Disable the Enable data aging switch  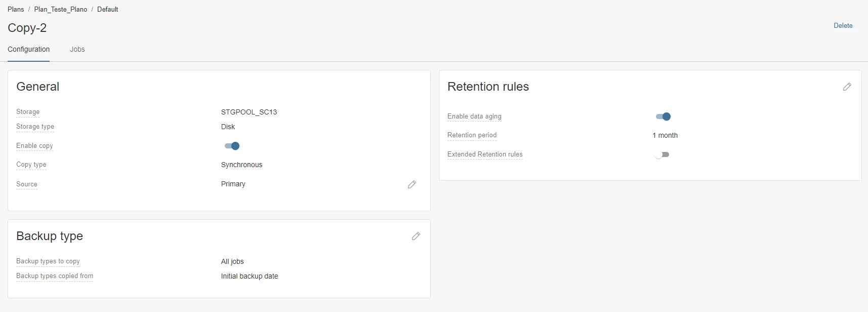click(663, 116)
